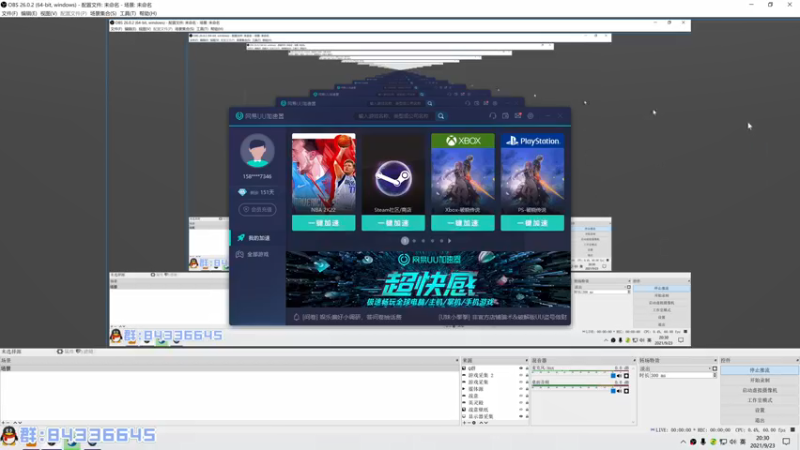This screenshot has height=450, width=800.
Task: Click 开始录制 in the bottom Controls dock
Action: [x=759, y=380]
